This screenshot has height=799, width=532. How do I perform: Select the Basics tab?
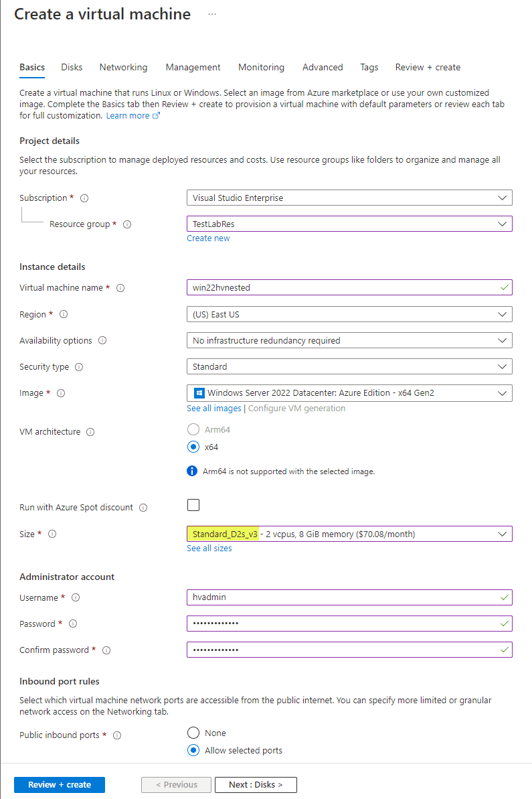32,67
